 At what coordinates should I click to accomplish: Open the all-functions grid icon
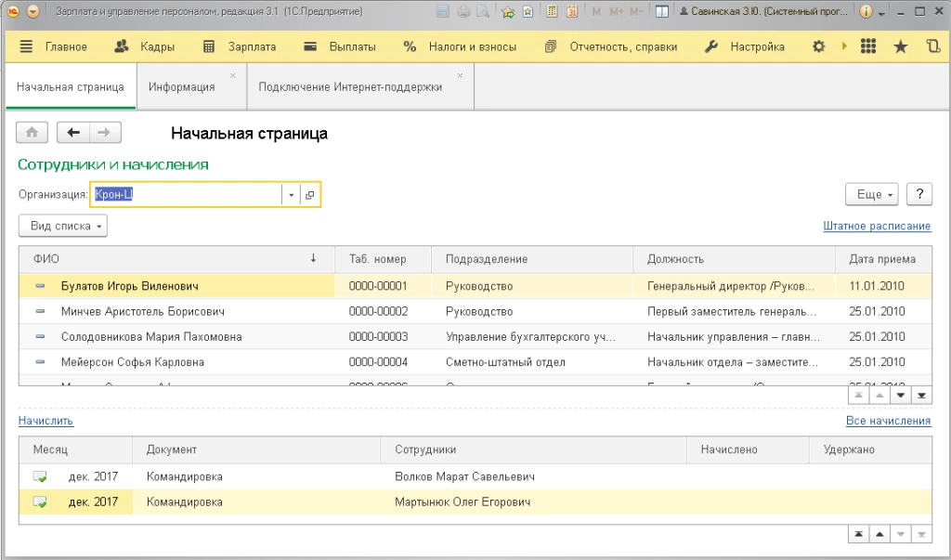[868, 46]
